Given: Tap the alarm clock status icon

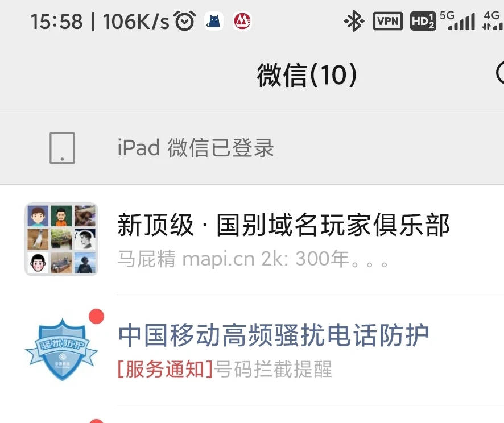Looking at the screenshot, I should (x=184, y=21).
